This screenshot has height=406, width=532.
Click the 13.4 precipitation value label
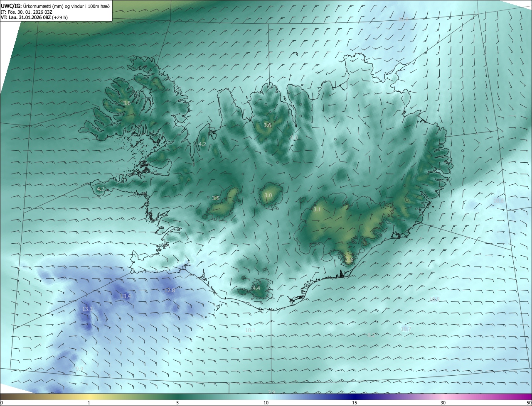coord(126,296)
